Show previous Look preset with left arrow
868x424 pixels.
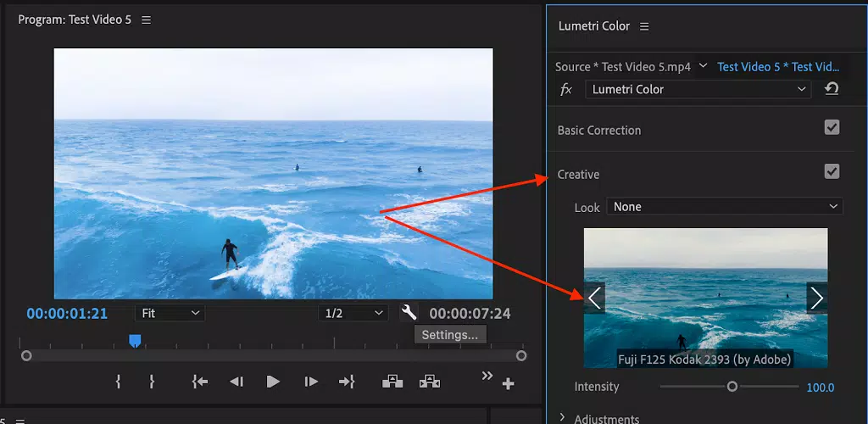coord(594,298)
